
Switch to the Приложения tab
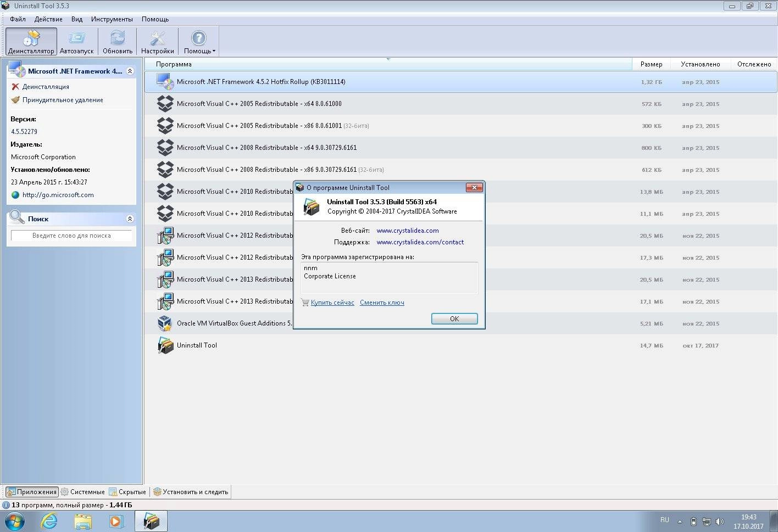[31, 492]
